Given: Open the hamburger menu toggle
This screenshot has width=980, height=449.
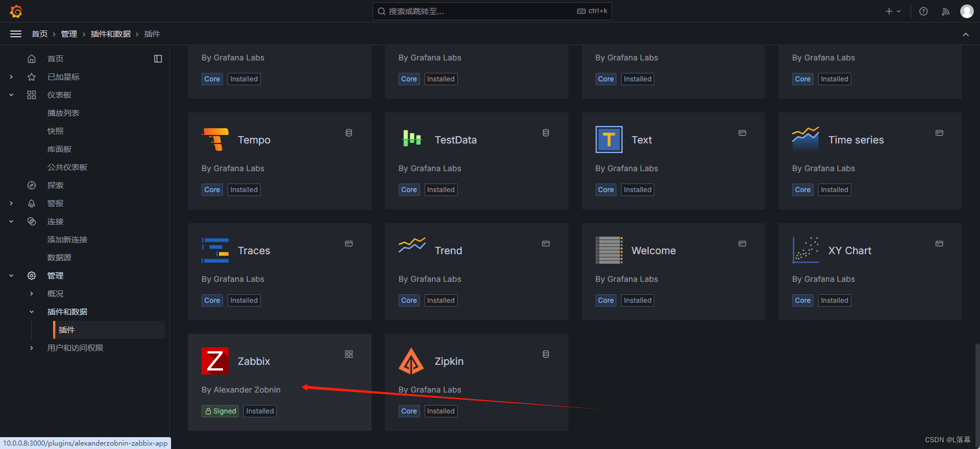Looking at the screenshot, I should click(16, 34).
